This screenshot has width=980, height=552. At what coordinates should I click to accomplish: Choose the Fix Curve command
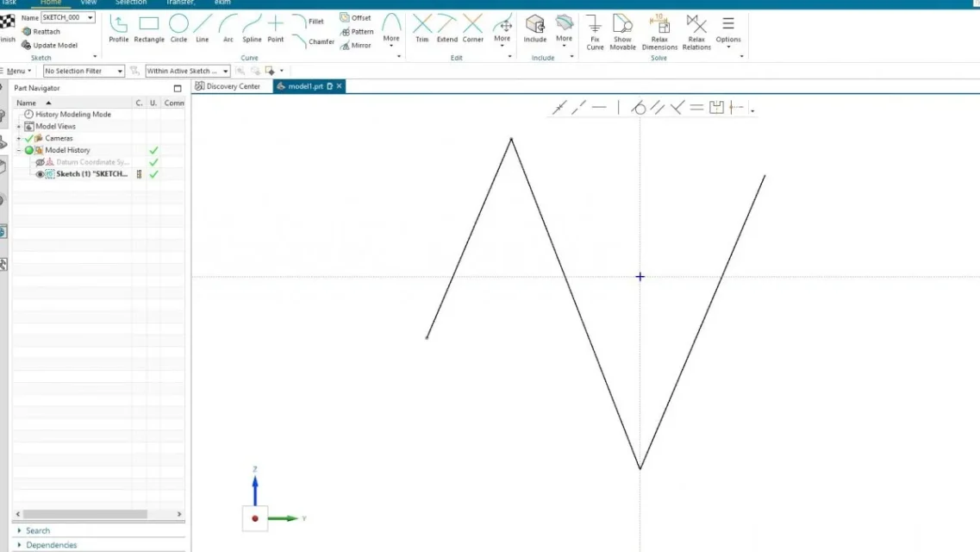[595, 32]
